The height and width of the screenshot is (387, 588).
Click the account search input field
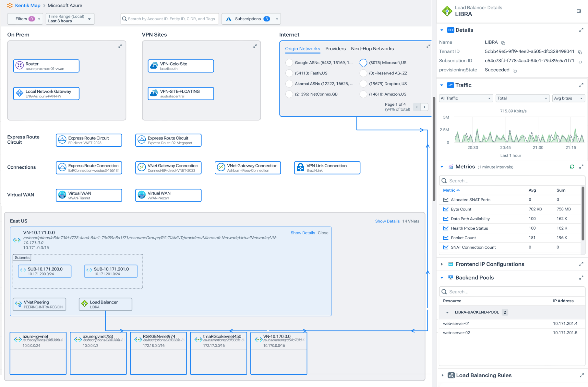pyautogui.click(x=171, y=19)
